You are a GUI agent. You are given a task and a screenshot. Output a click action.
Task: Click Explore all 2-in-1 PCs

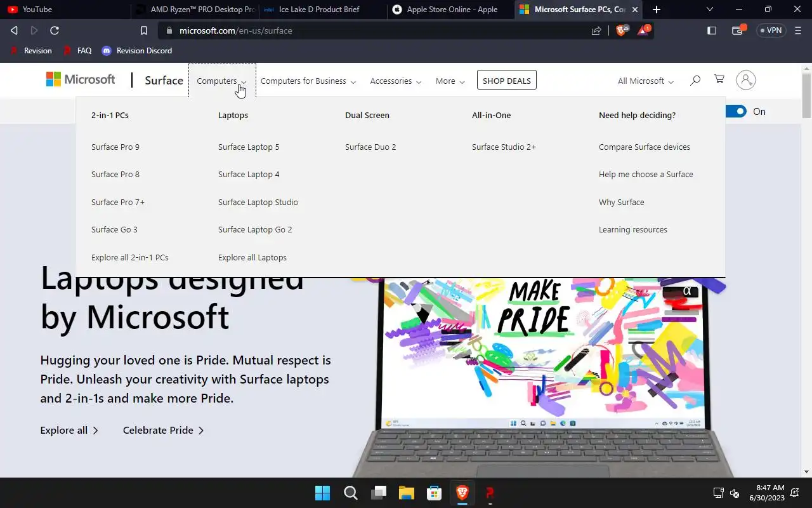coord(130,257)
